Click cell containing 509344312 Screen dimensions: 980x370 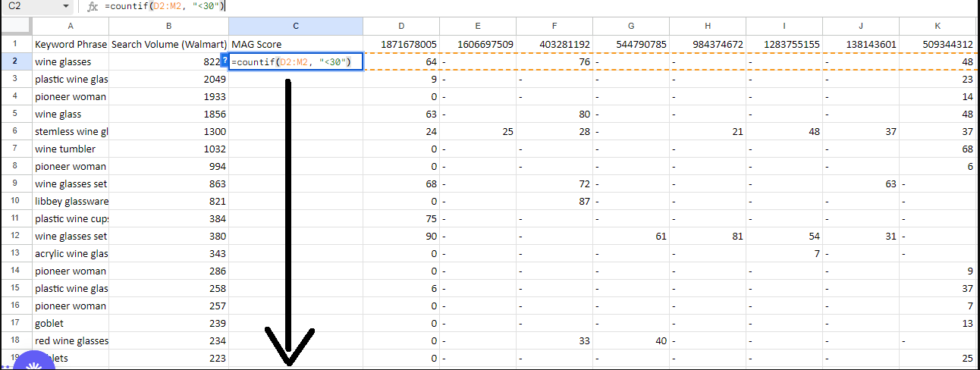pyautogui.click(x=938, y=44)
